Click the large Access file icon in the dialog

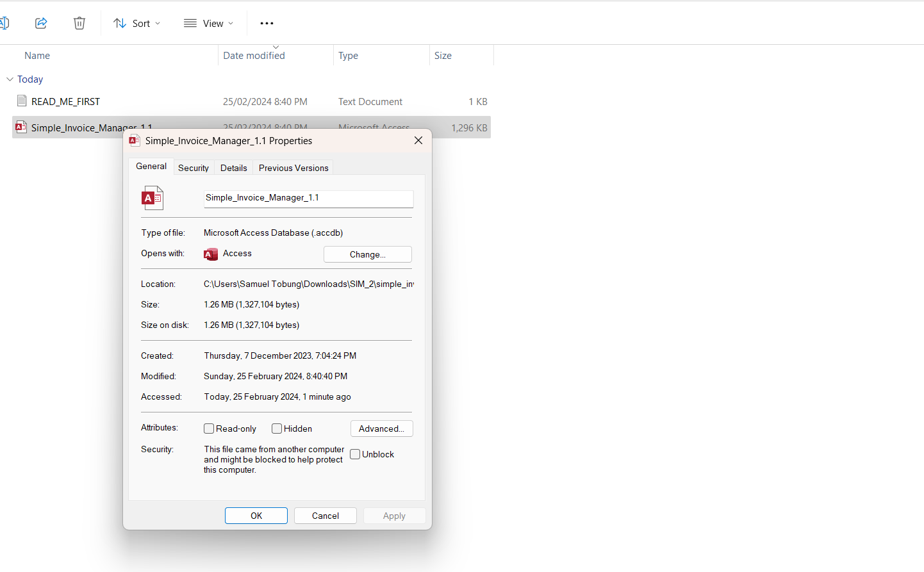pyautogui.click(x=153, y=198)
